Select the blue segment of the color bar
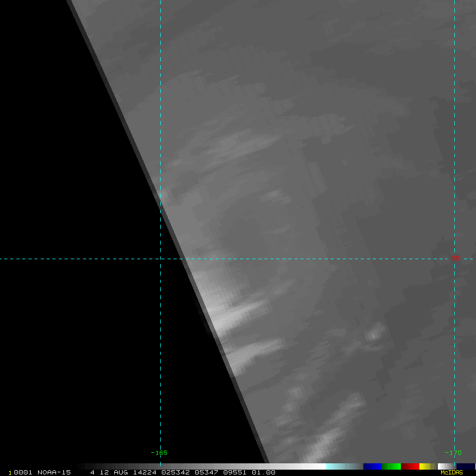This screenshot has width=476, height=476. pyautogui.click(x=372, y=466)
